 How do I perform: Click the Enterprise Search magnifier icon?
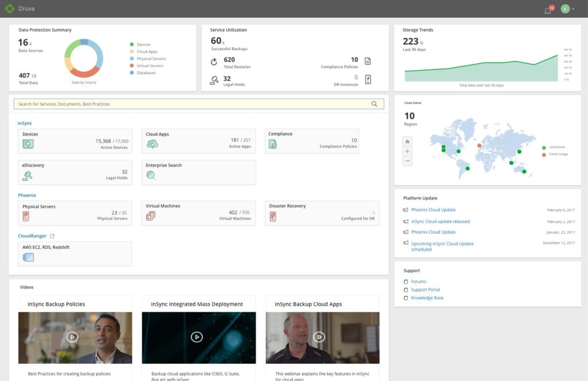tap(151, 175)
